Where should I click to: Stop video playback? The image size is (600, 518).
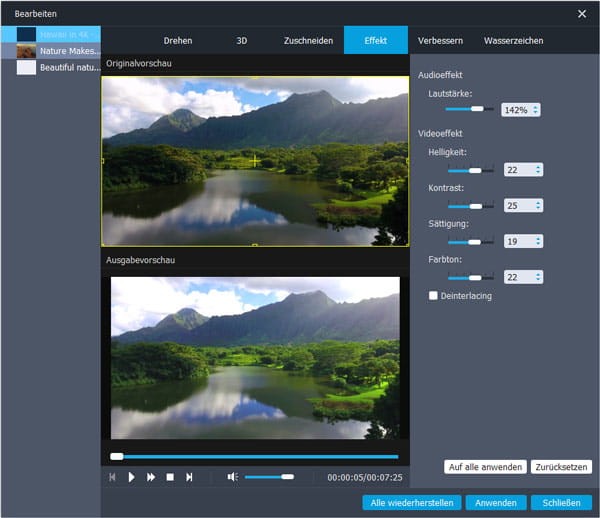point(170,477)
